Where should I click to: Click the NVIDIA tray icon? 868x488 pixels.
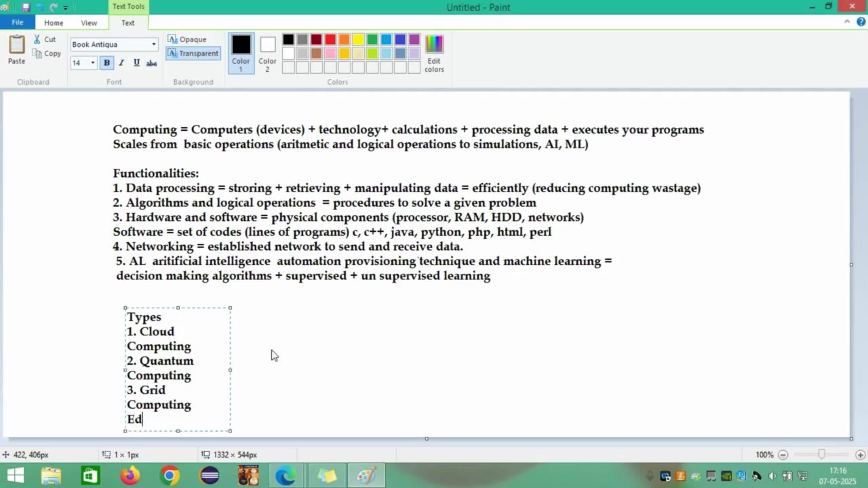click(726, 476)
